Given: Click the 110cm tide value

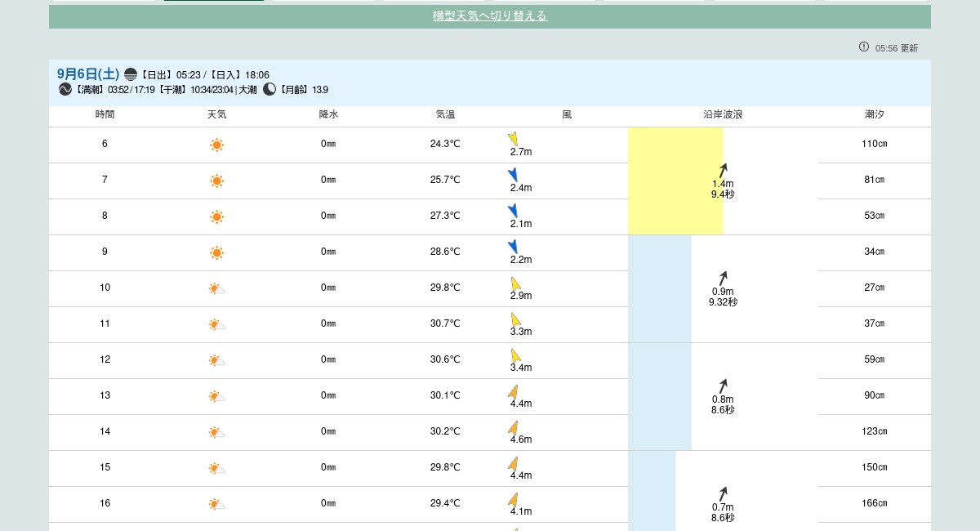Looking at the screenshot, I should 875,145.
